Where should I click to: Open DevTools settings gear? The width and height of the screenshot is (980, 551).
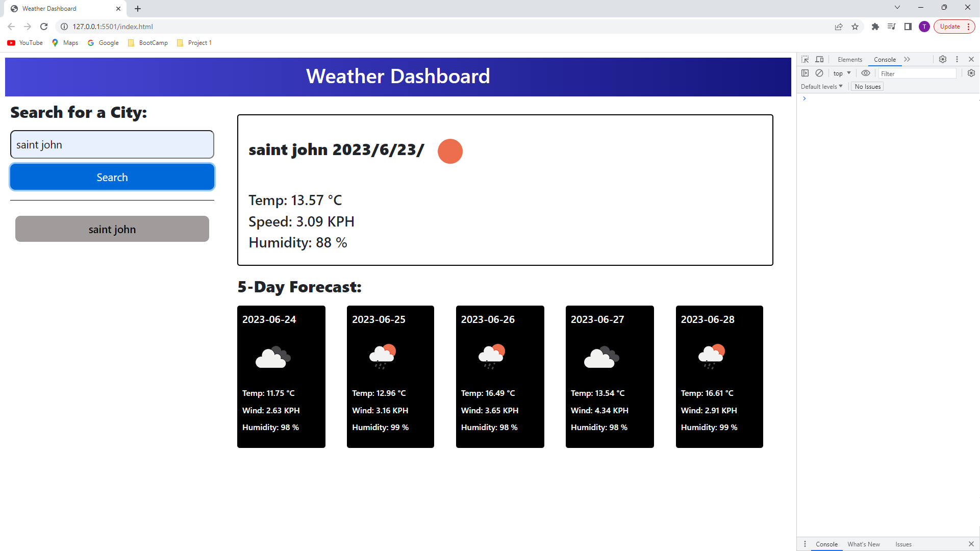tap(942, 59)
